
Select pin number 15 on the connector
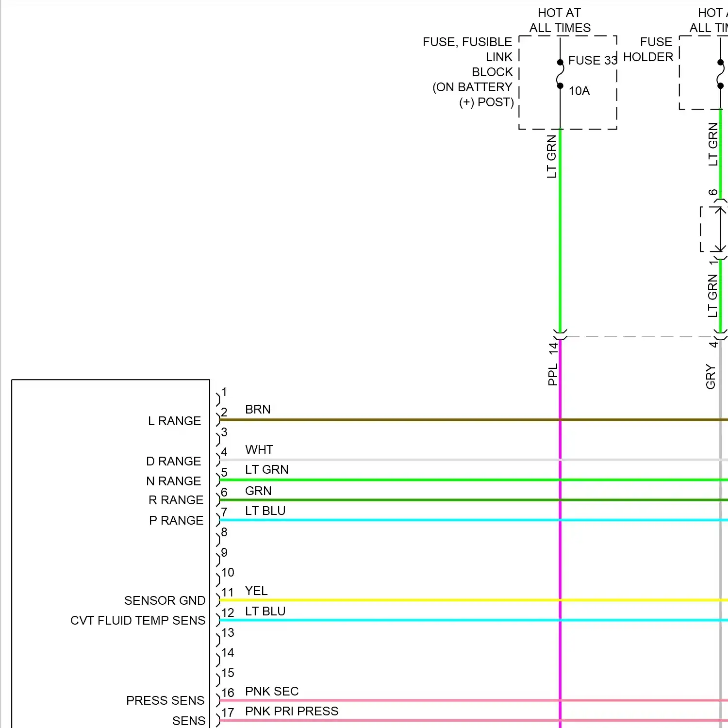tap(228, 673)
